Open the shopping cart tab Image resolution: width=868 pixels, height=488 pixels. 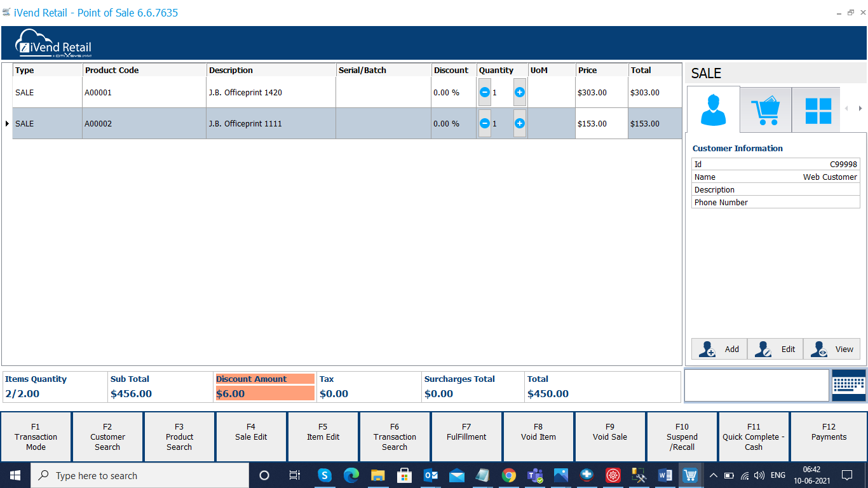pos(766,110)
